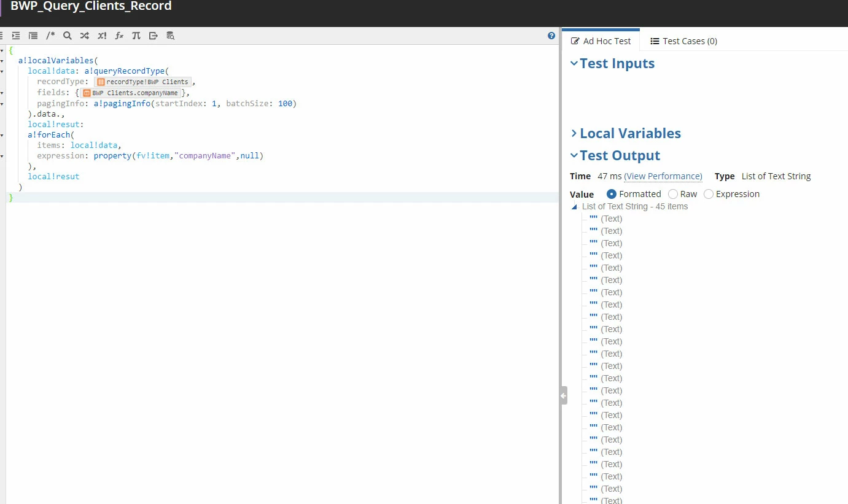Select the Raw value radio button
This screenshot has height=504, width=848.
pos(673,194)
